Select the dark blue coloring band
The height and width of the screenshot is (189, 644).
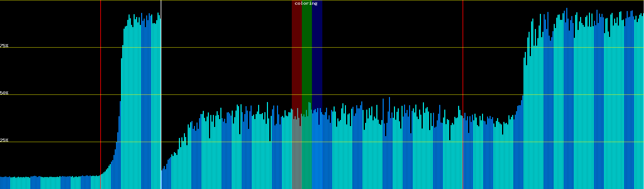[317, 63]
